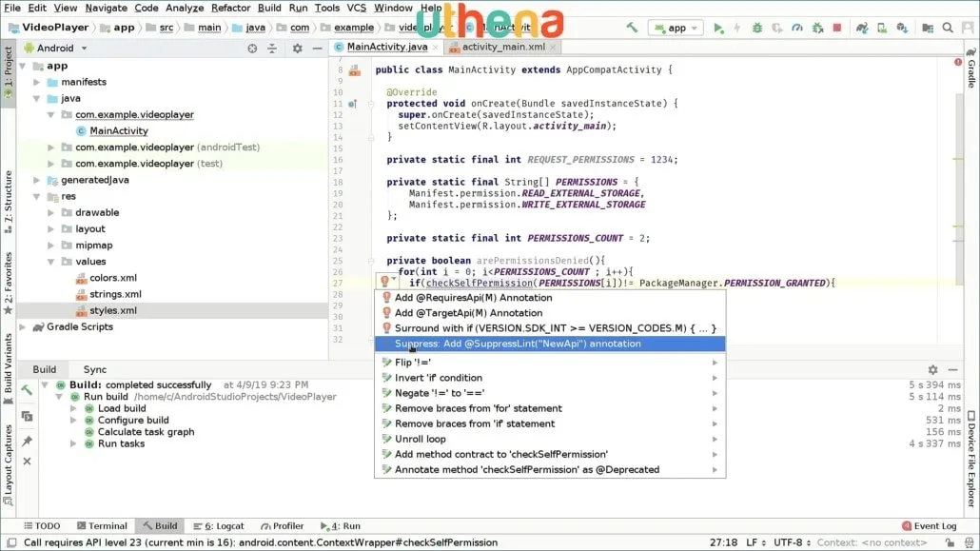Open the Refactor menu

pyautogui.click(x=230, y=9)
